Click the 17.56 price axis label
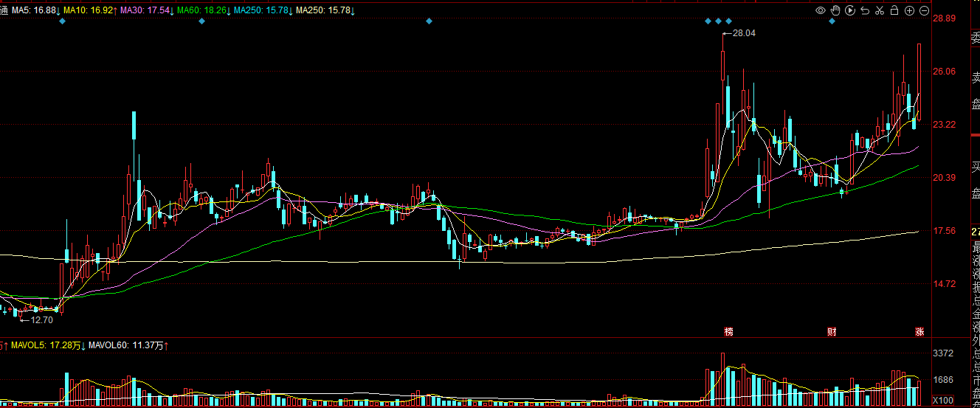 point(945,231)
